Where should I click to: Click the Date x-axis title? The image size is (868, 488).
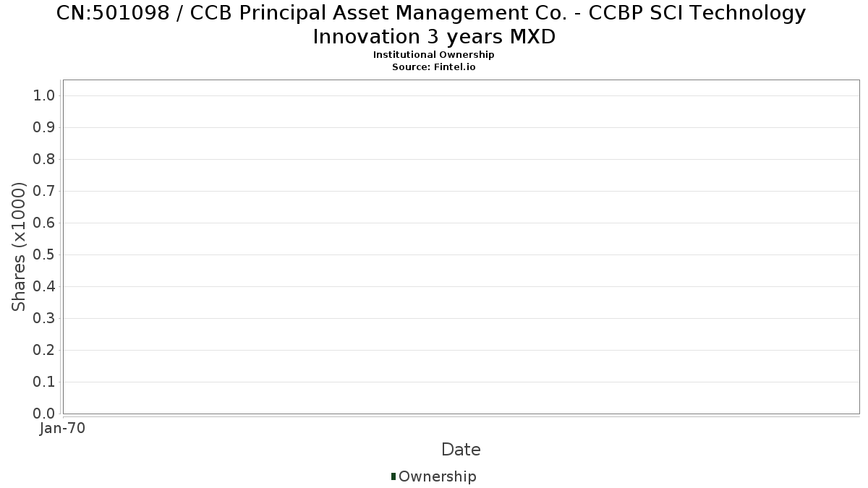coord(461,450)
